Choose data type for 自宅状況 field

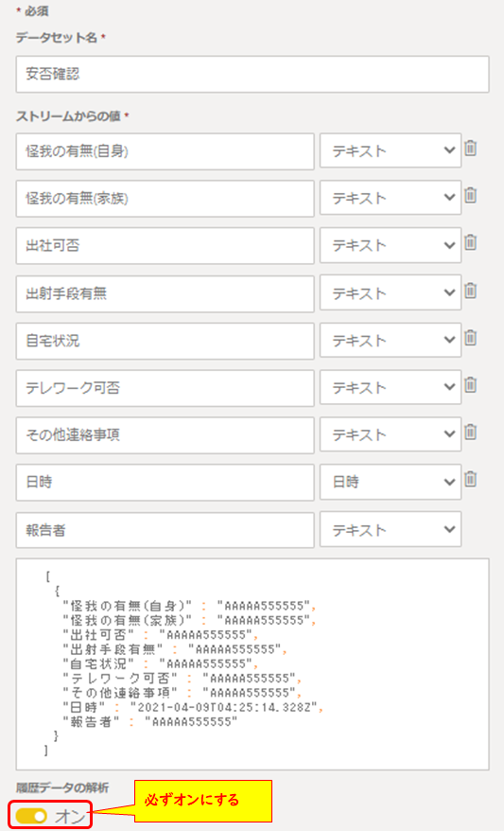click(391, 340)
